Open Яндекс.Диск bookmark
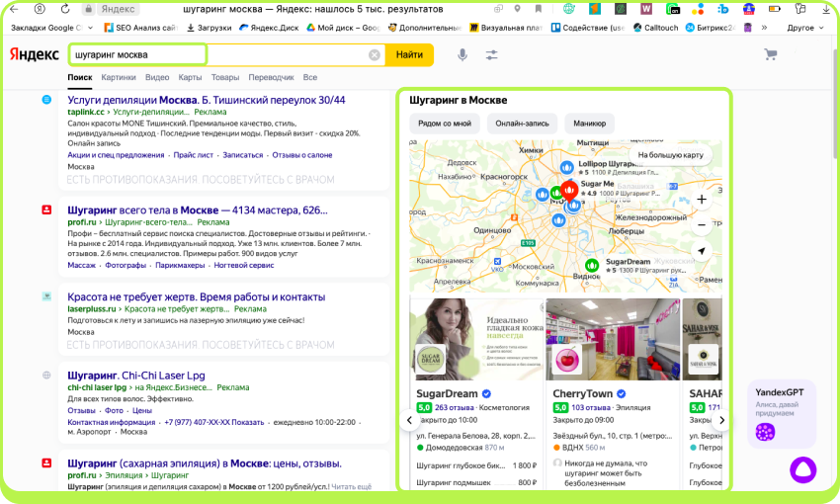Viewport: 840px width, 504px height. pyautogui.click(x=269, y=28)
